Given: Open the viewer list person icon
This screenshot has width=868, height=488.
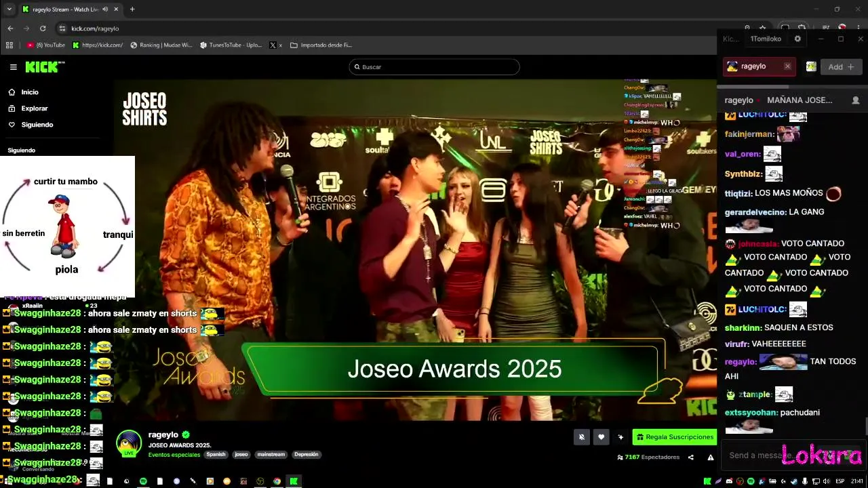Looking at the screenshot, I should coord(856,100).
